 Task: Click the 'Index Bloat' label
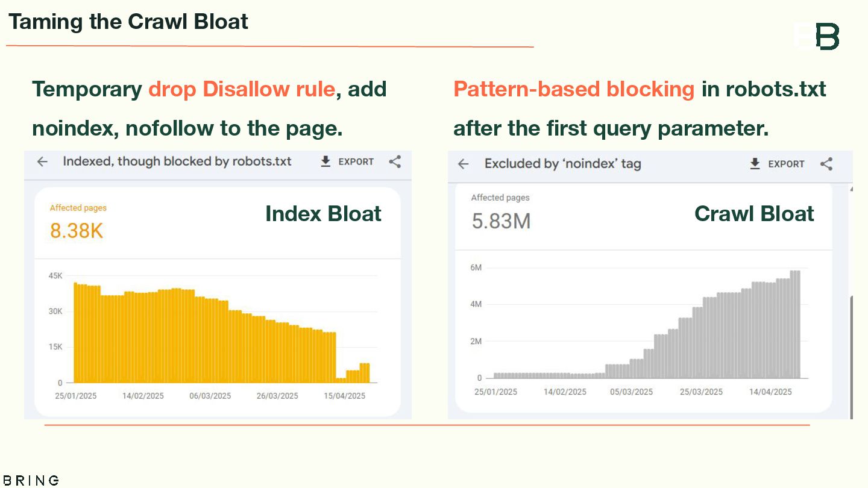[323, 214]
